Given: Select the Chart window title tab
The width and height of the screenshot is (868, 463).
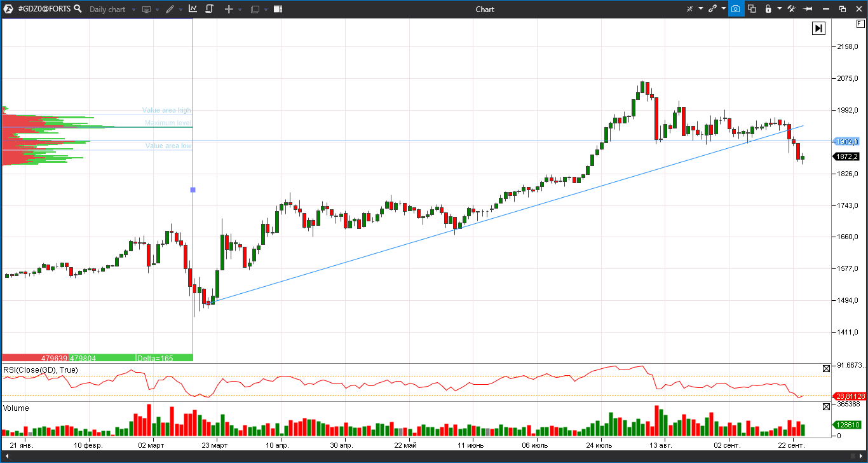Looking at the screenshot, I should 484,9.
